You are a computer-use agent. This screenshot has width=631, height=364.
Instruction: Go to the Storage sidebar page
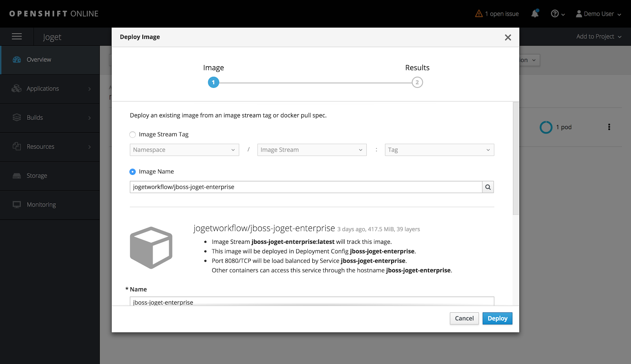(50, 176)
